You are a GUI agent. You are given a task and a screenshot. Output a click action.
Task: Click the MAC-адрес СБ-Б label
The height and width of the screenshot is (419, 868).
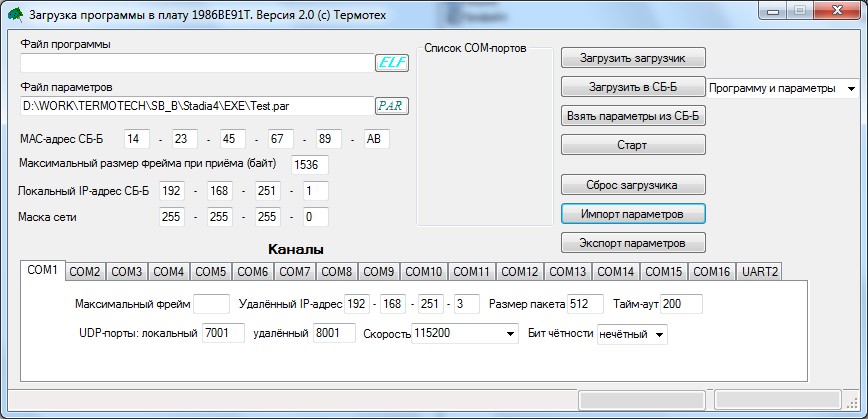click(61, 139)
